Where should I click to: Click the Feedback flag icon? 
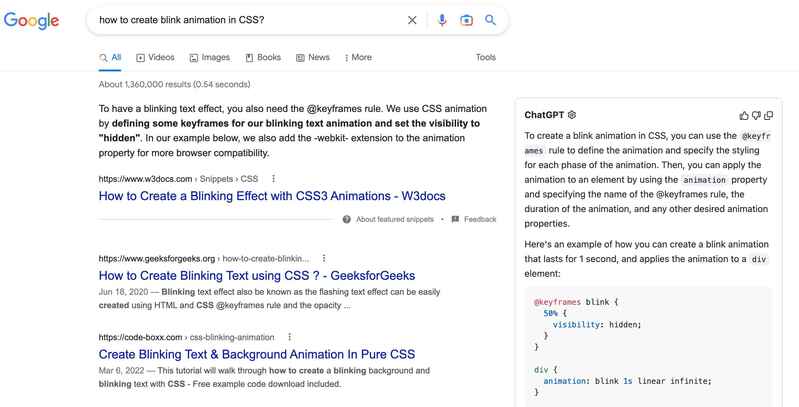456,220
